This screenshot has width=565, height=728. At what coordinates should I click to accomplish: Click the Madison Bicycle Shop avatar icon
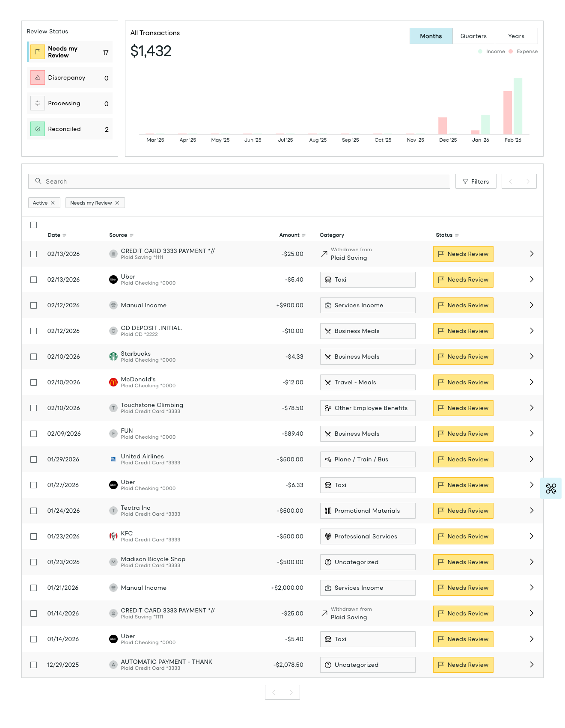pos(113,562)
